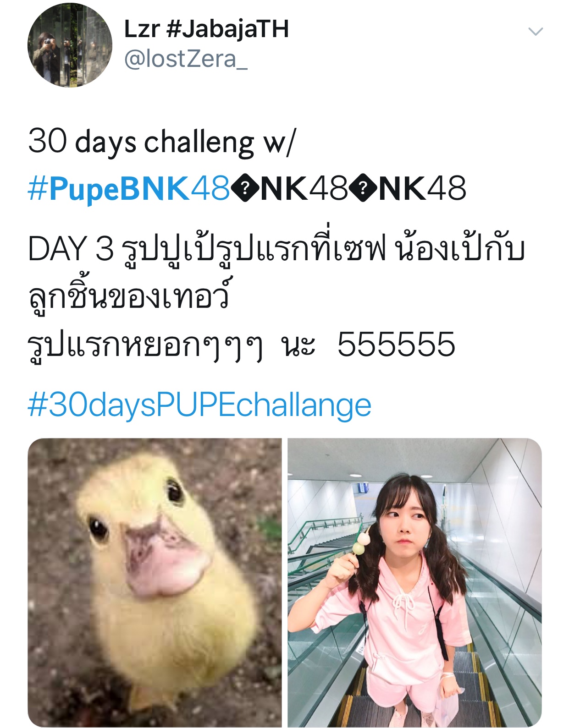
Task: Tap the black 'NK48' text ending the hashtag line
Action: coord(422,188)
